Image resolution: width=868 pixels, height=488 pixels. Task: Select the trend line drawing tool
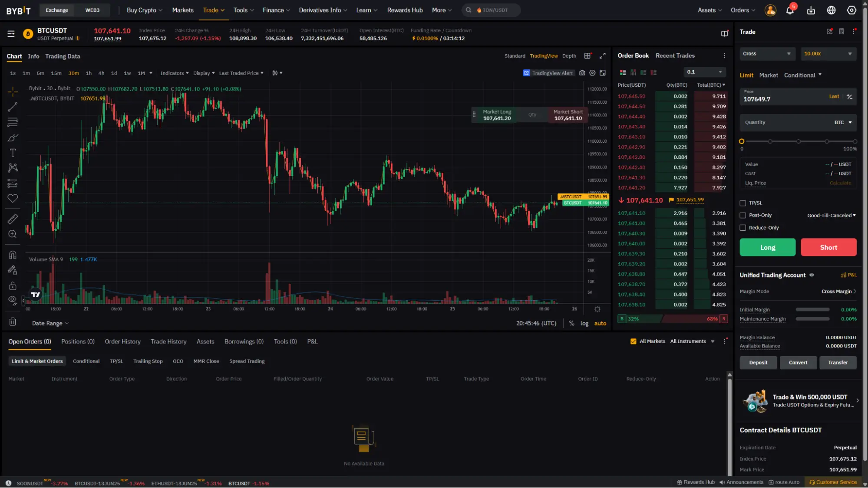coord(13,107)
